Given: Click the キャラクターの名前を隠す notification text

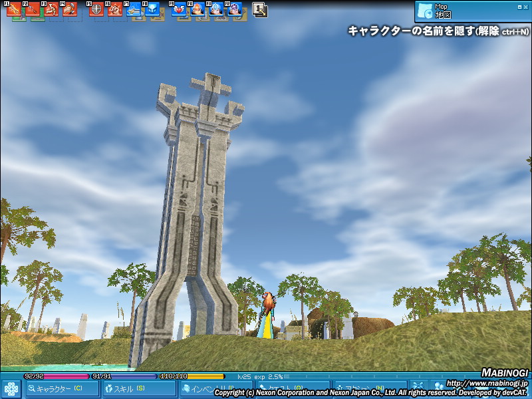Looking at the screenshot, I should click(x=438, y=31).
